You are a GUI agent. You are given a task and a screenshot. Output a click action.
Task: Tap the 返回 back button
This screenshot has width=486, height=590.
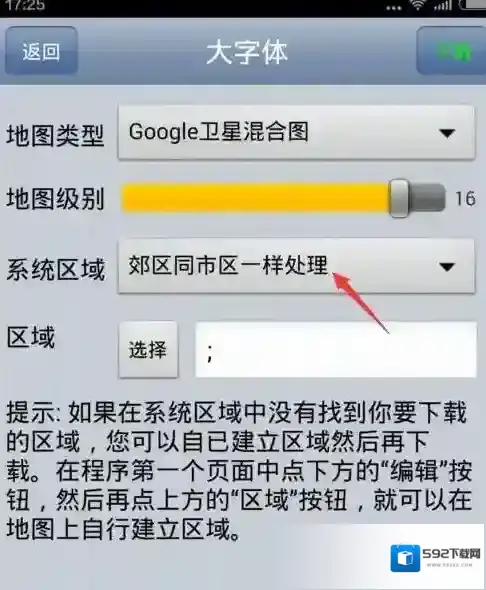pyautogui.click(x=41, y=51)
